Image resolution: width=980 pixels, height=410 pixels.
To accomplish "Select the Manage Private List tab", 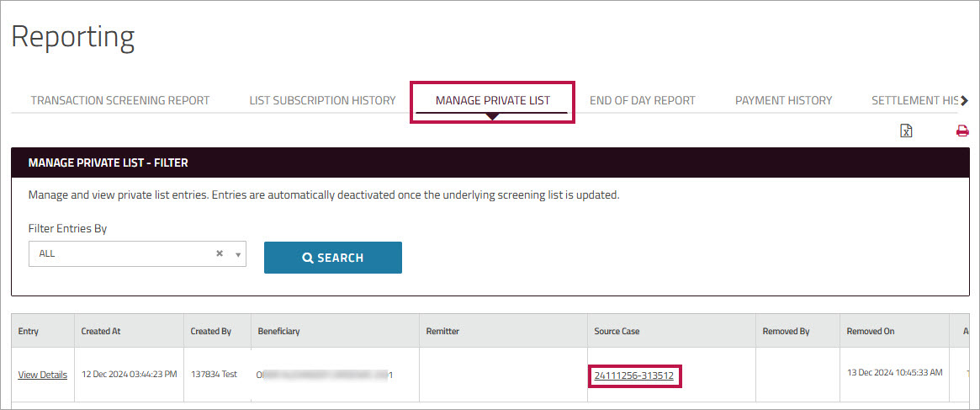I will (493, 100).
